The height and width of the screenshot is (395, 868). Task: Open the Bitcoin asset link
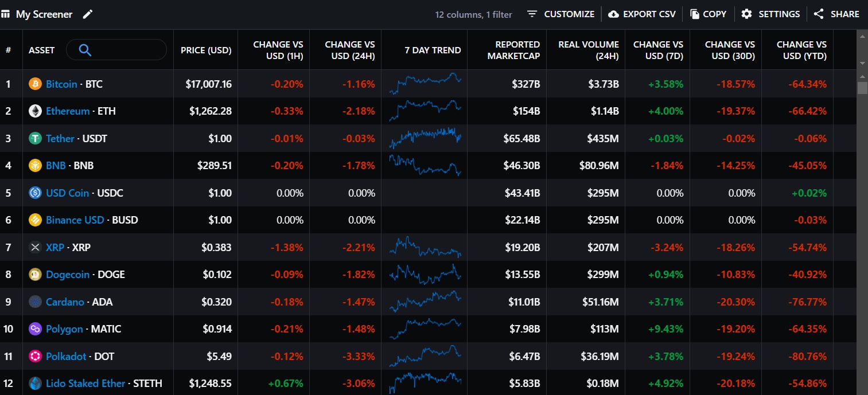pyautogui.click(x=61, y=84)
